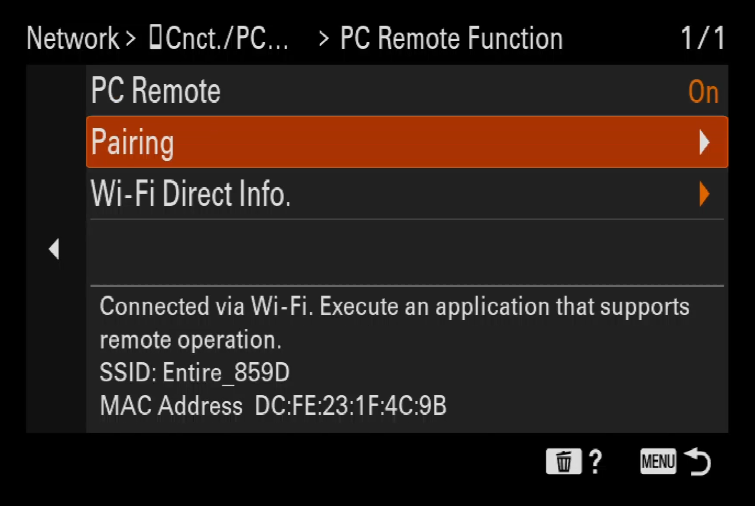Toggle the PC Remote On value

(703, 91)
